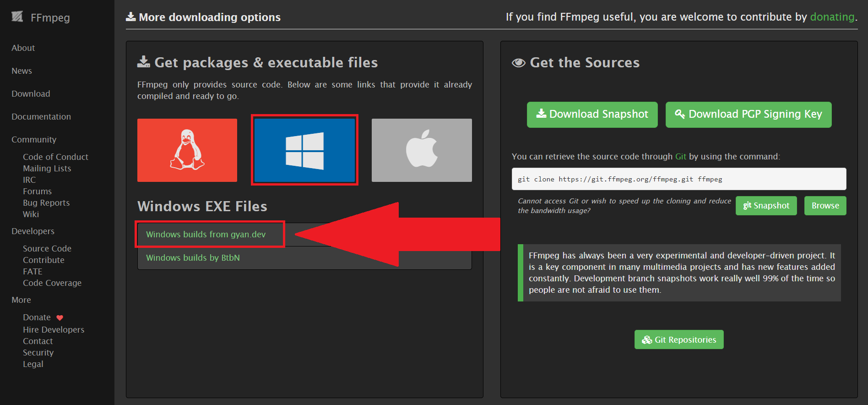Open the About page in sidebar
Viewport: 868px width, 405px height.
coord(23,48)
